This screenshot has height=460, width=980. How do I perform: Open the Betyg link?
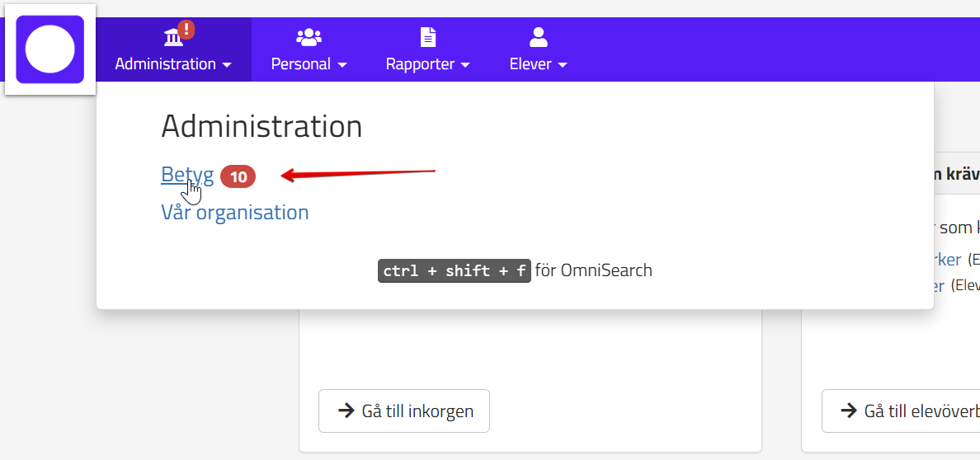click(187, 175)
